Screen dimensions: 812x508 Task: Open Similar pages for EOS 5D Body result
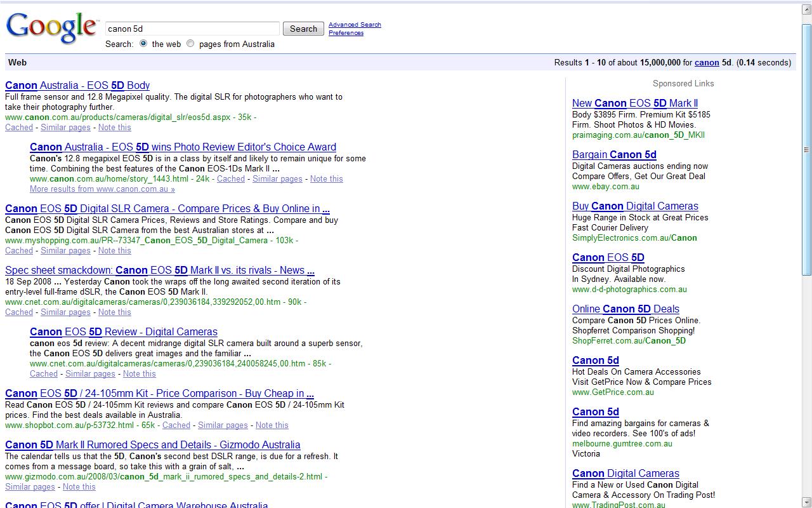click(65, 127)
